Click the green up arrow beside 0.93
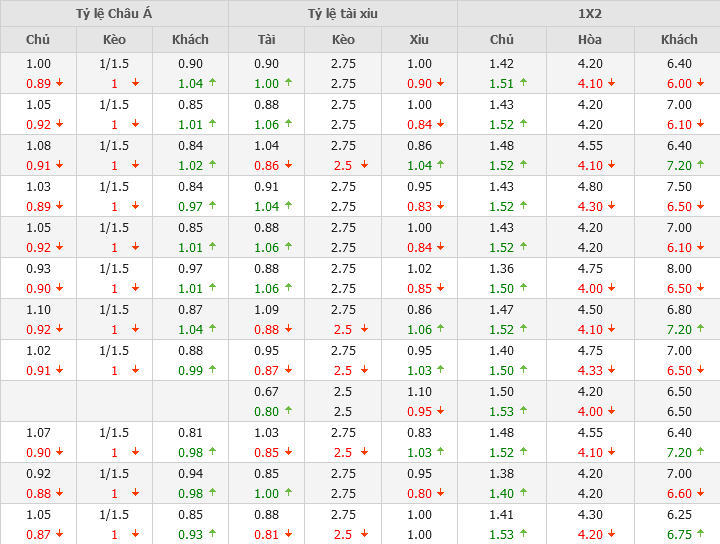 pos(212,534)
